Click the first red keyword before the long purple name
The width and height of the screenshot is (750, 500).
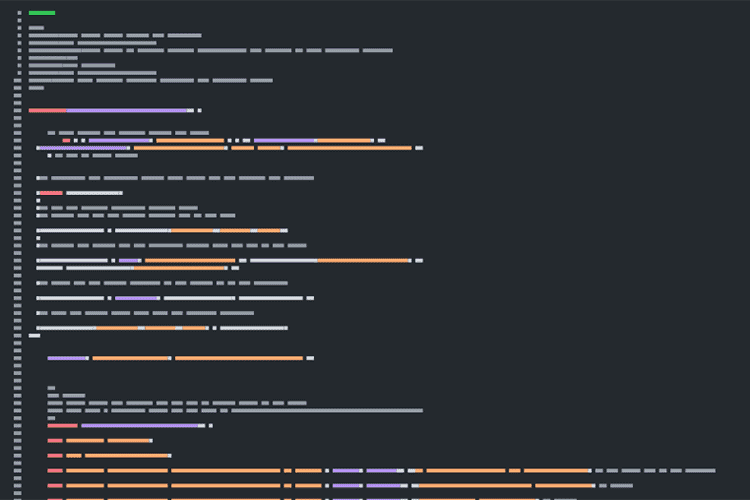[47, 110]
